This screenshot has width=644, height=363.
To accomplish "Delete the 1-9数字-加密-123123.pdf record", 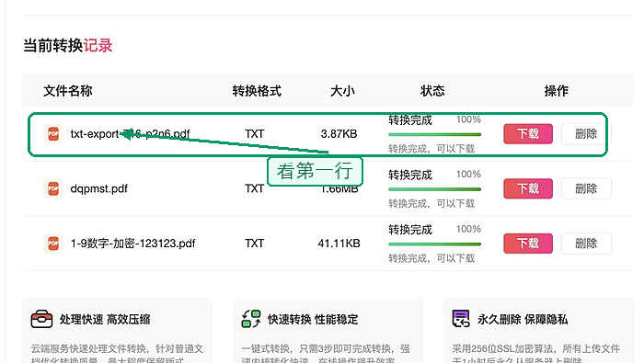I will click(x=586, y=244).
